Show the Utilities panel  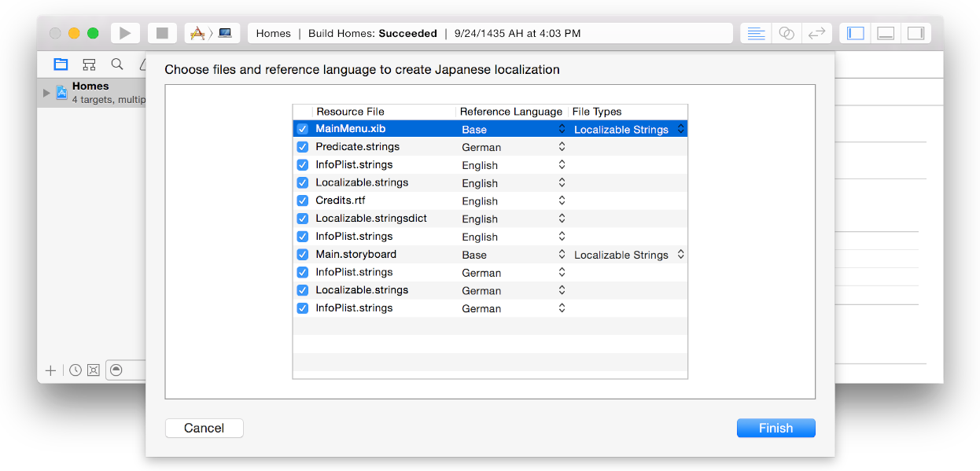(x=917, y=32)
